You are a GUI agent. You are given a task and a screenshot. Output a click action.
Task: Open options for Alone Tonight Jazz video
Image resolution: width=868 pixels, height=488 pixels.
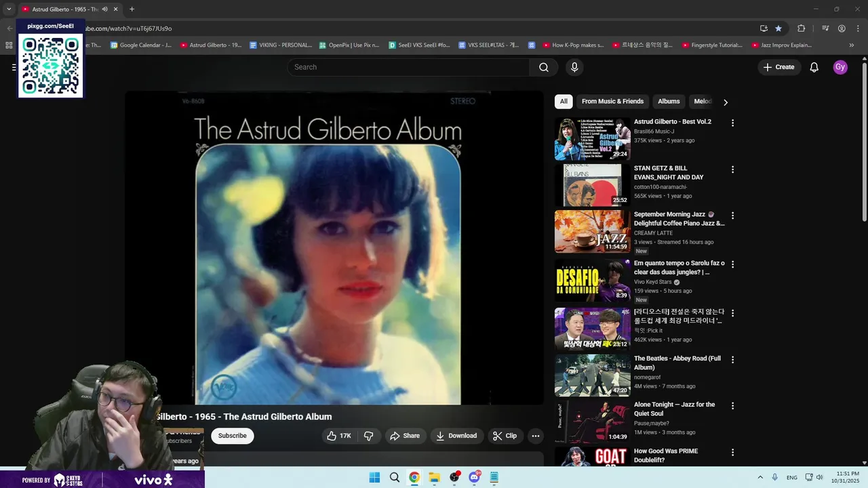click(x=732, y=405)
